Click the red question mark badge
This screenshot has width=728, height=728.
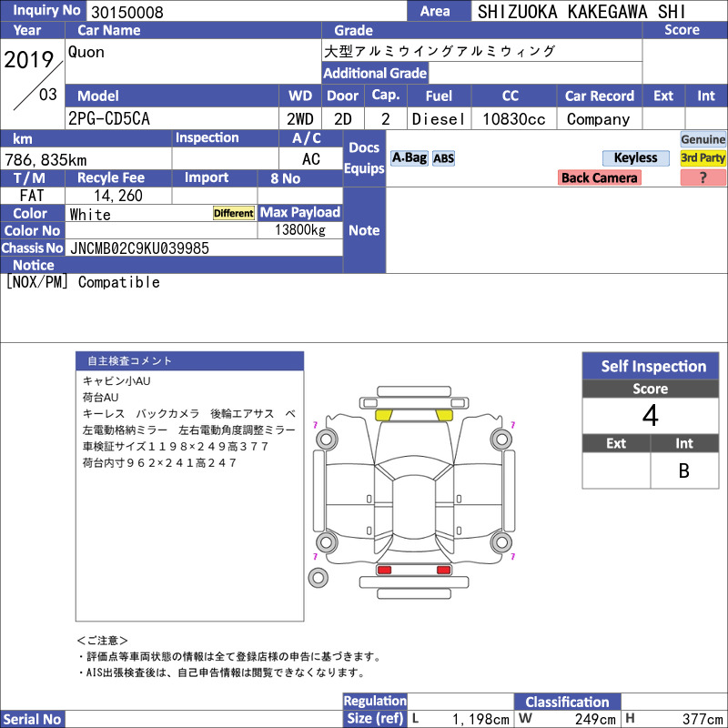pyautogui.click(x=703, y=177)
